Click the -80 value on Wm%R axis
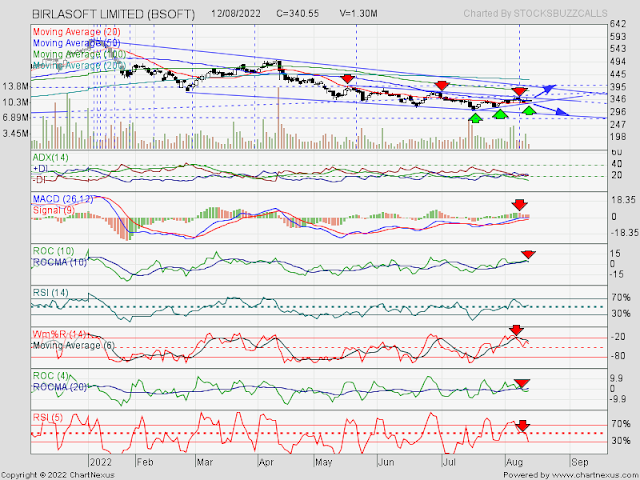This screenshot has height=480, width=640. pos(618,356)
